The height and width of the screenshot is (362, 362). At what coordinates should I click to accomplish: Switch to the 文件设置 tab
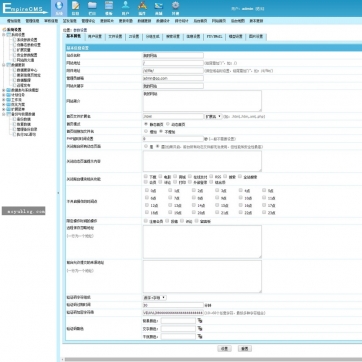coord(115,37)
